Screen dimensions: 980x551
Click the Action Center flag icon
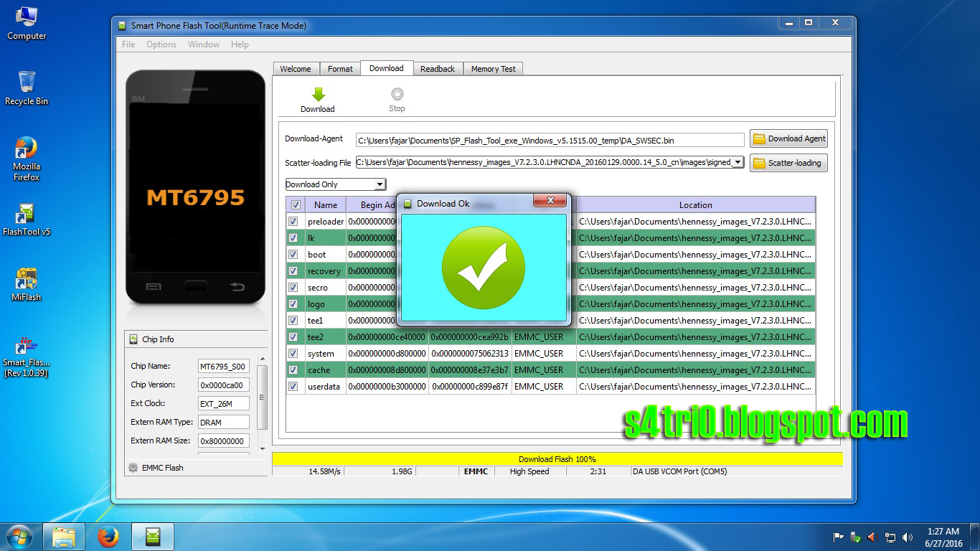click(838, 537)
